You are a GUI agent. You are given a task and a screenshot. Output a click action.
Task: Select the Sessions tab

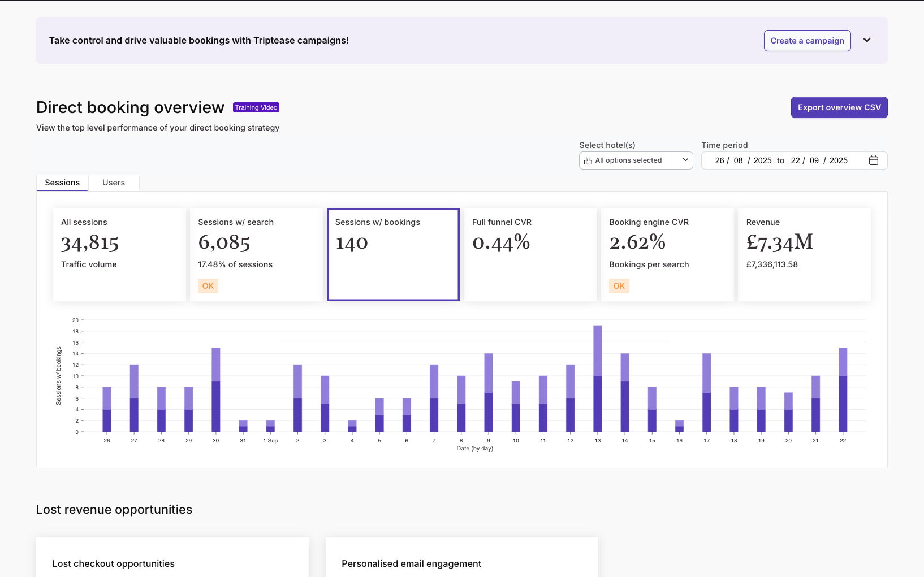tap(62, 183)
